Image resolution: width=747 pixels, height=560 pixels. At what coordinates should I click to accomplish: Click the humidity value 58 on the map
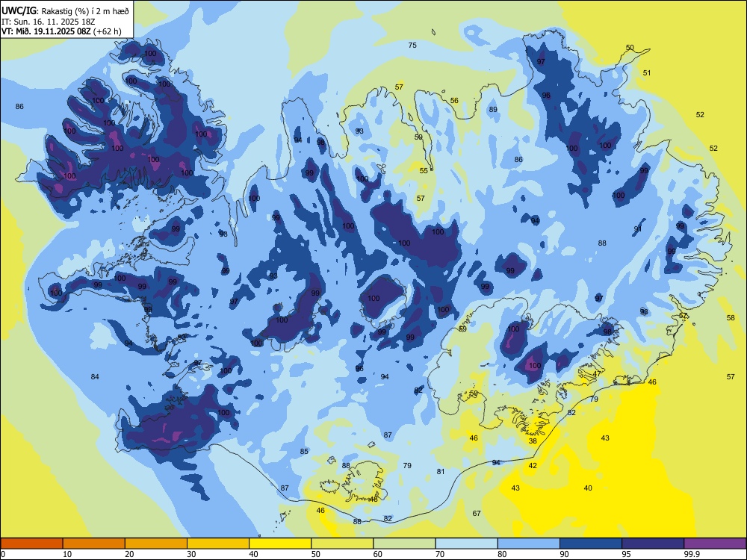click(731, 317)
